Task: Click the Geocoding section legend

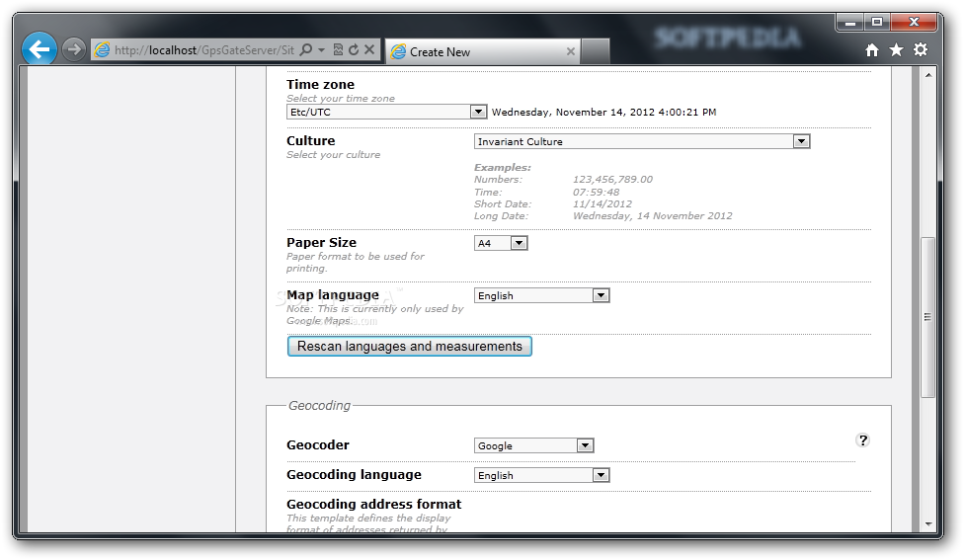Action: point(320,406)
